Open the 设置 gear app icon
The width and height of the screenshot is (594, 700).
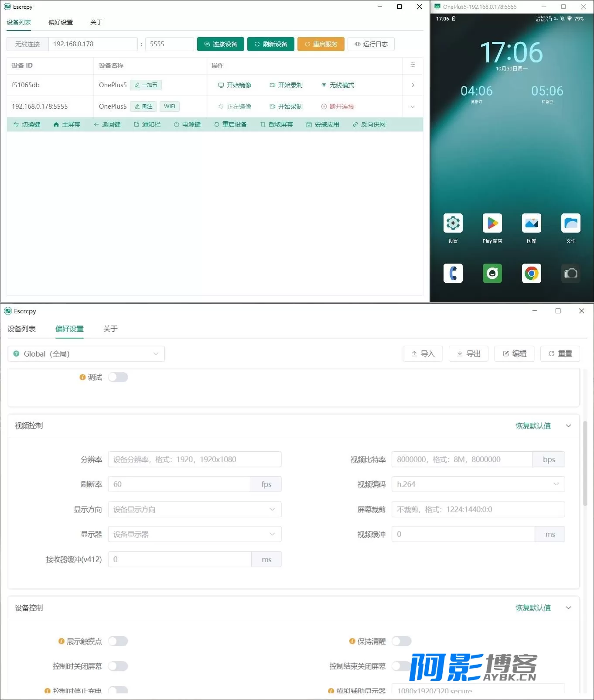tap(453, 223)
